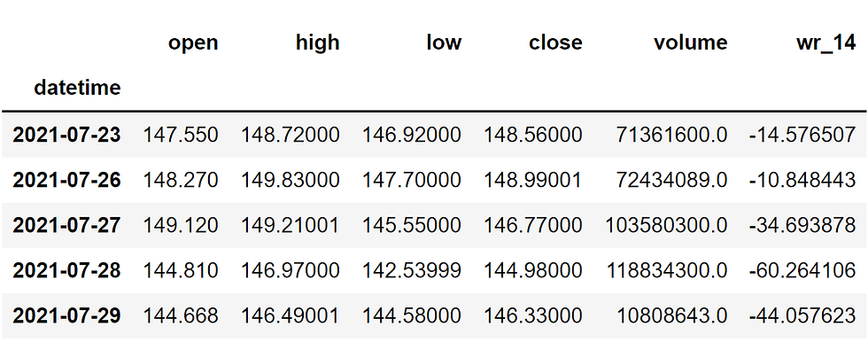Click the high value 149.83000
Image resolution: width=868 pixels, height=342 pixels.
coord(291,180)
